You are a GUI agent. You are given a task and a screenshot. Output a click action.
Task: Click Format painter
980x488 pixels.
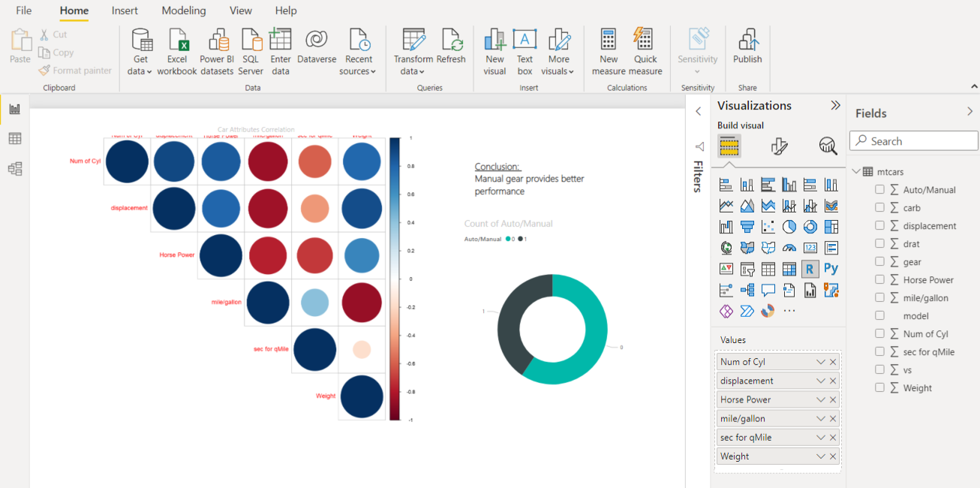(x=75, y=71)
